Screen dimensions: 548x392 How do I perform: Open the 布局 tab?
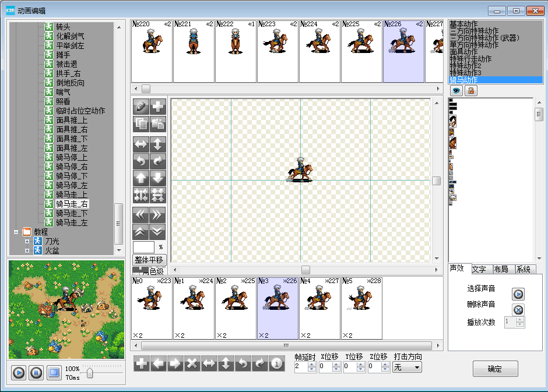tap(501, 269)
